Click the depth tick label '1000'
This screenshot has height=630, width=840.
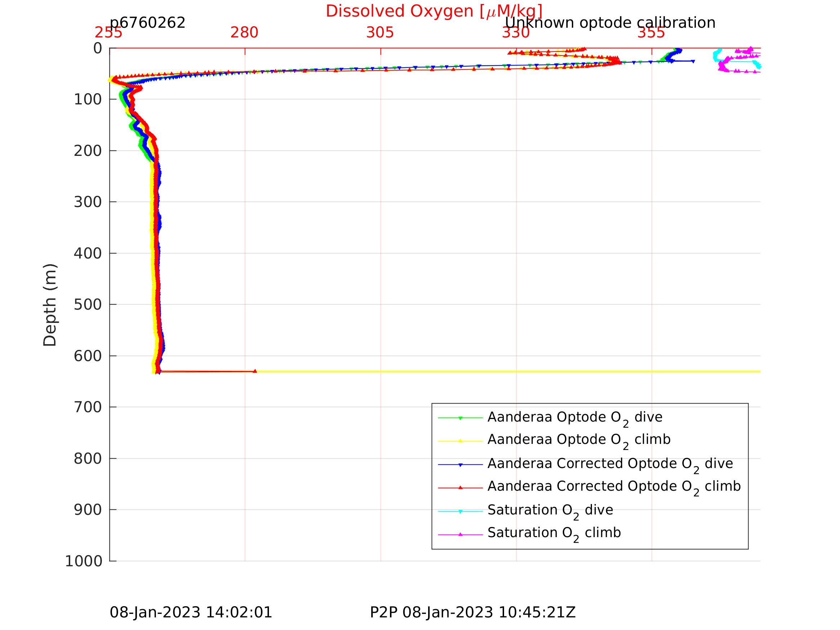(x=84, y=561)
